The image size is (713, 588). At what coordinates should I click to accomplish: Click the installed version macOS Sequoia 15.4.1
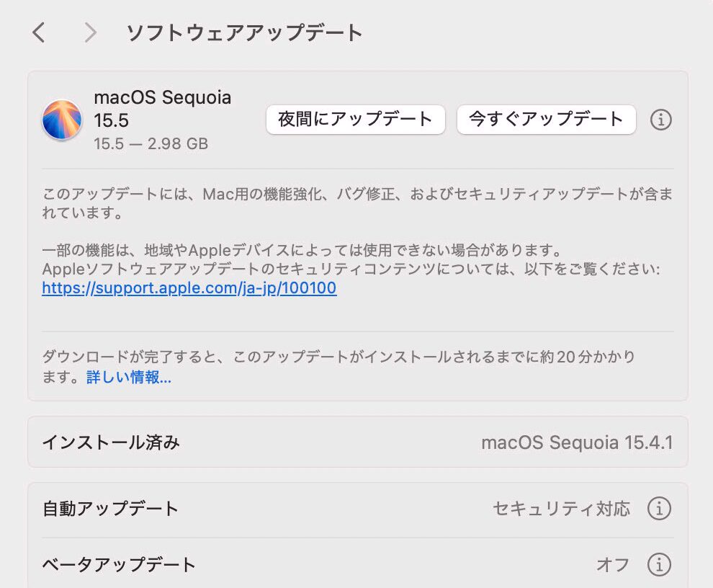click(x=577, y=442)
